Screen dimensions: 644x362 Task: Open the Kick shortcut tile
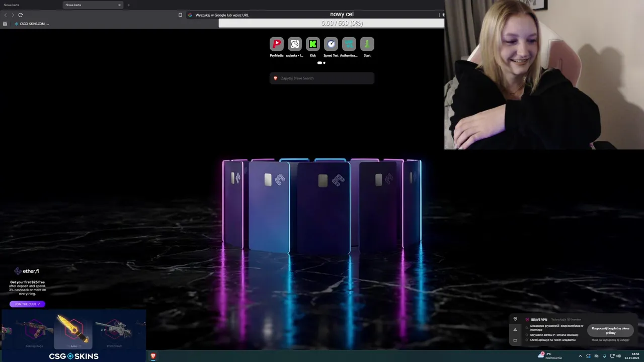[312, 44]
